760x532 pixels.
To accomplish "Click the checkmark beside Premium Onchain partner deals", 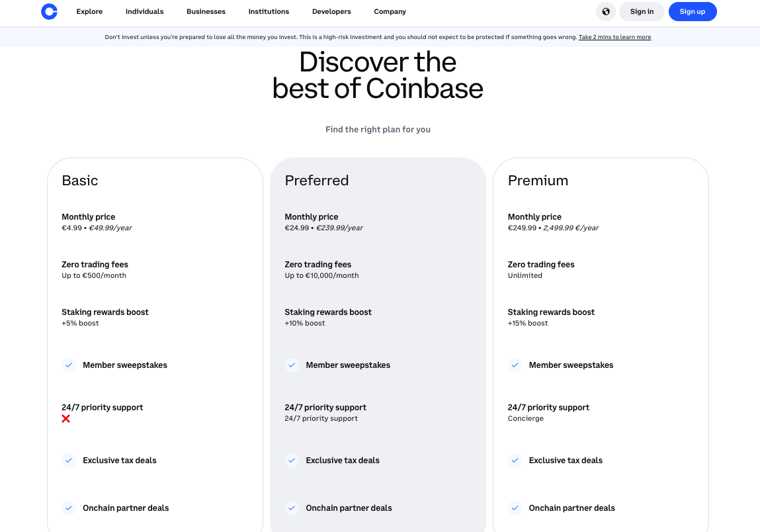I will coord(515,508).
